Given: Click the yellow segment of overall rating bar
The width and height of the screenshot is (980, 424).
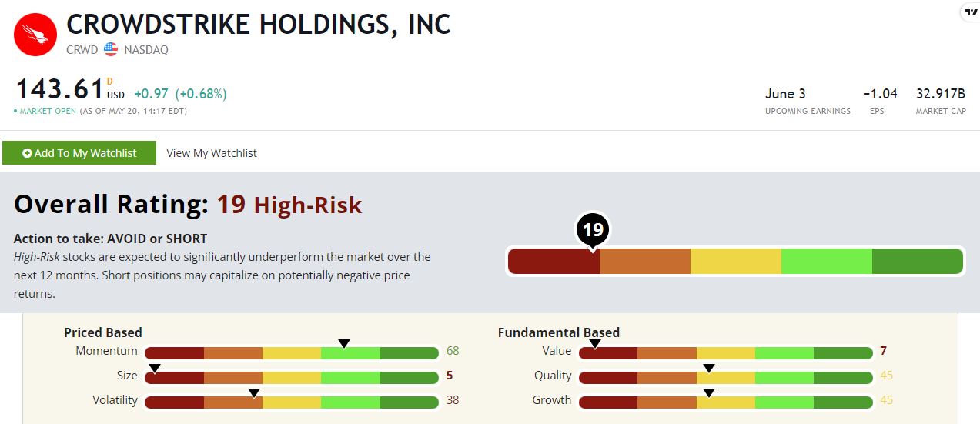Looking at the screenshot, I should 735,262.
